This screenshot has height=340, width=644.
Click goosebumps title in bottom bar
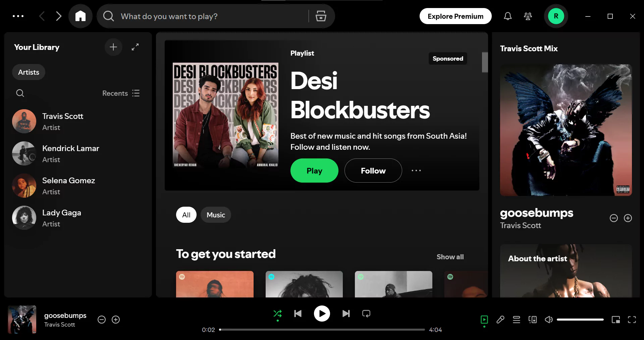click(x=65, y=316)
